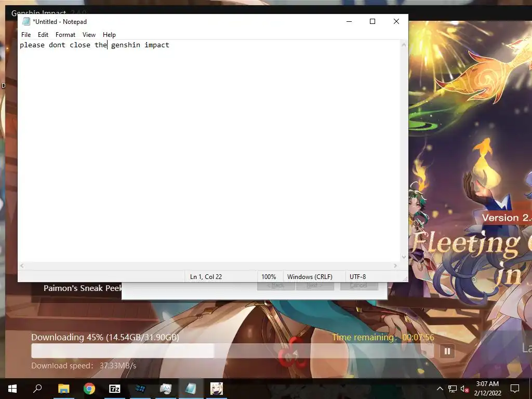532x399 pixels.
Task: Click the vertical scrollbar down arrow in Notepad
Action: point(404,257)
